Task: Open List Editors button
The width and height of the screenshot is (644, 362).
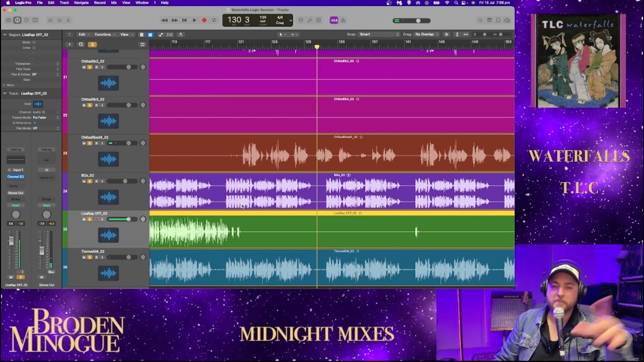Action: pyautogui.click(x=480, y=20)
